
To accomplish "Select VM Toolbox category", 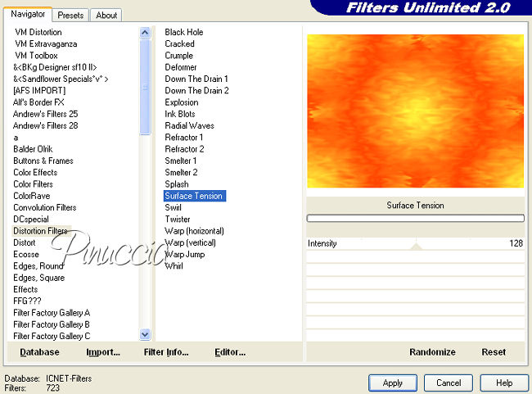I will [36, 56].
